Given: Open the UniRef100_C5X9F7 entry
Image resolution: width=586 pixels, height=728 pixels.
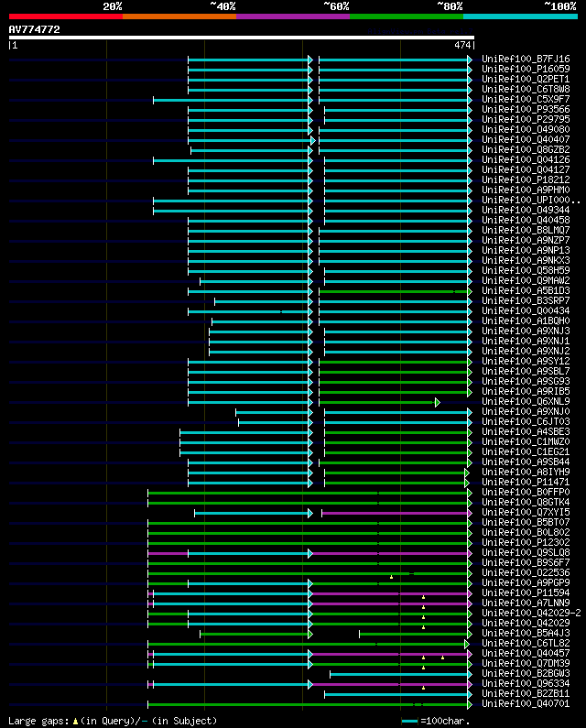Looking at the screenshot, I should click(526, 100).
